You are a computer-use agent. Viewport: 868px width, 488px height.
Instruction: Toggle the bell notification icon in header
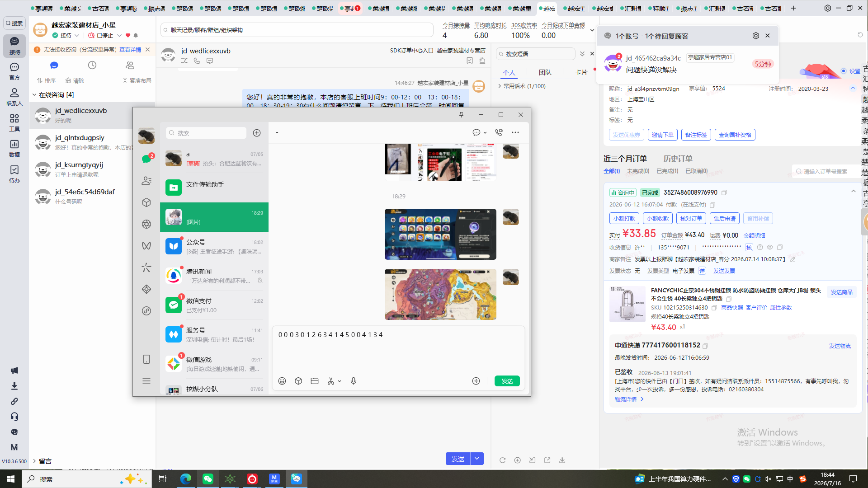pos(136,35)
